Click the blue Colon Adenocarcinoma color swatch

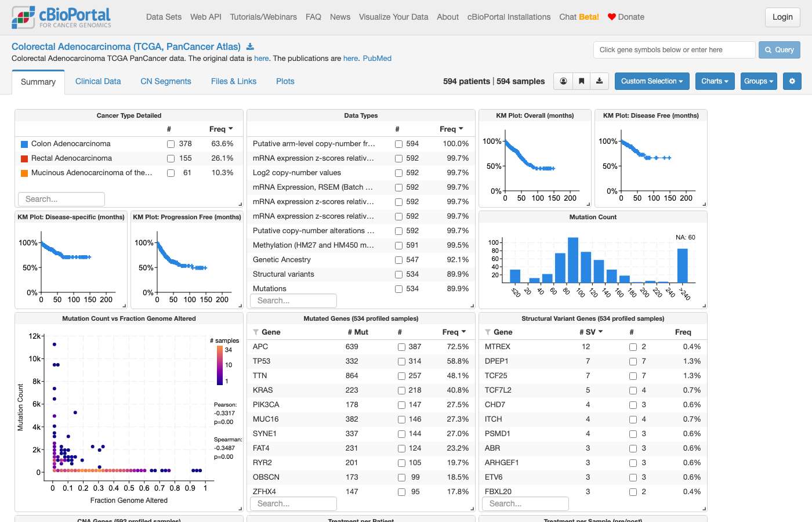coord(24,144)
